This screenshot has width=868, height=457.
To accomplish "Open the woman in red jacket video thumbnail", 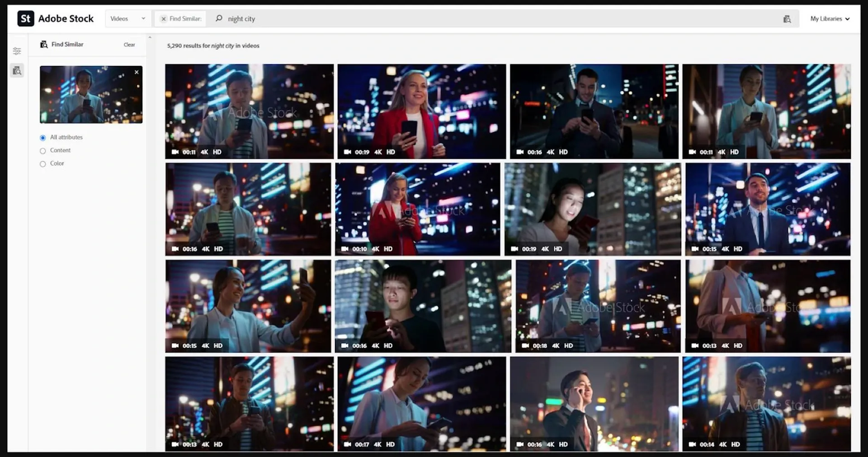I will [x=421, y=111].
